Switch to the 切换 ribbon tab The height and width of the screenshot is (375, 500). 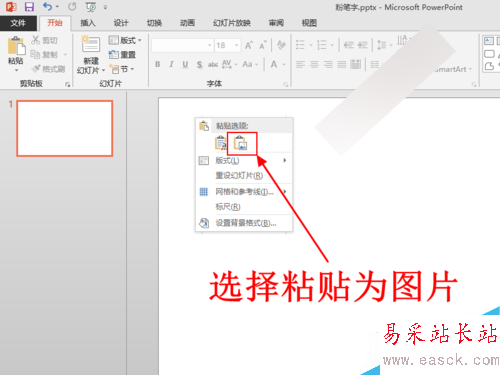(154, 23)
